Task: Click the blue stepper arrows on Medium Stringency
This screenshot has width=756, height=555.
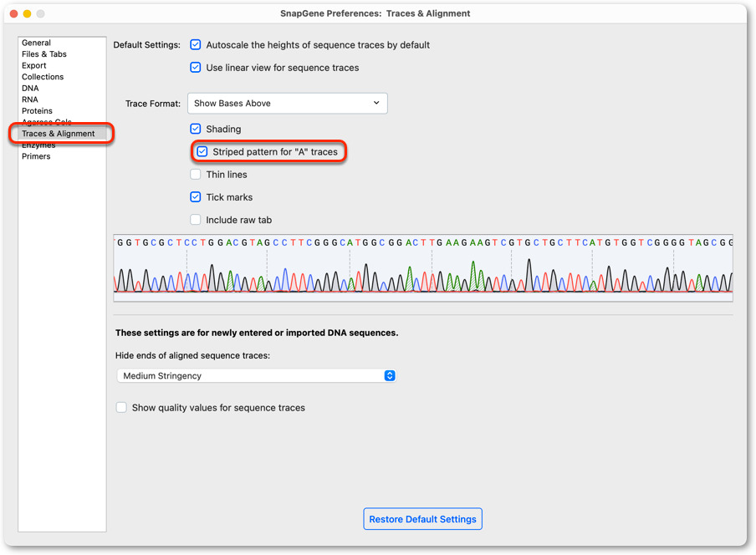Action: point(390,376)
